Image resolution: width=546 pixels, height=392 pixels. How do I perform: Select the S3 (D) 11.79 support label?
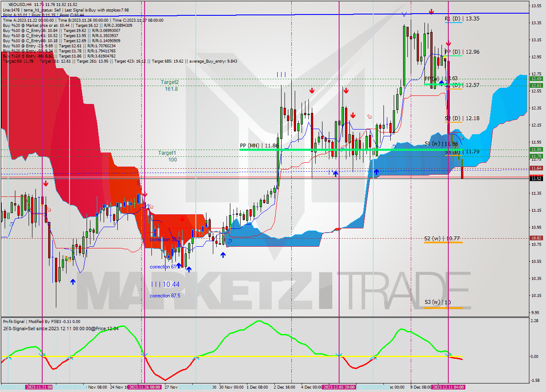pos(462,151)
